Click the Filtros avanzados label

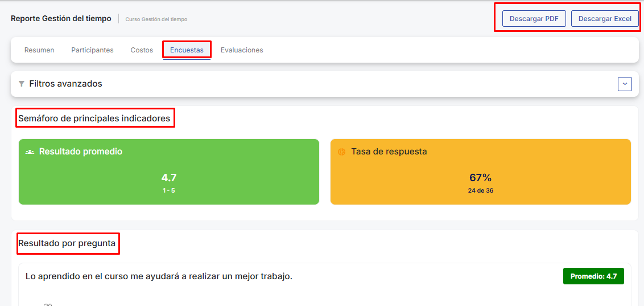click(65, 84)
